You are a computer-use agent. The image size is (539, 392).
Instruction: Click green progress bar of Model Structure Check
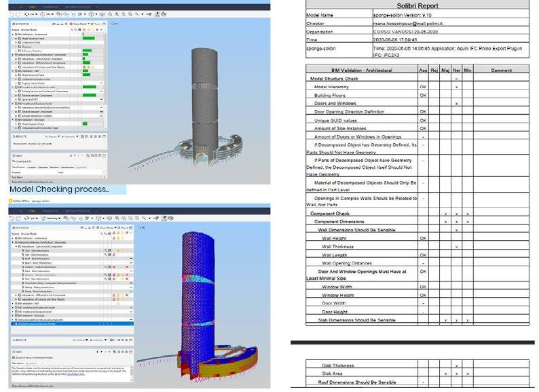[x=89, y=39]
